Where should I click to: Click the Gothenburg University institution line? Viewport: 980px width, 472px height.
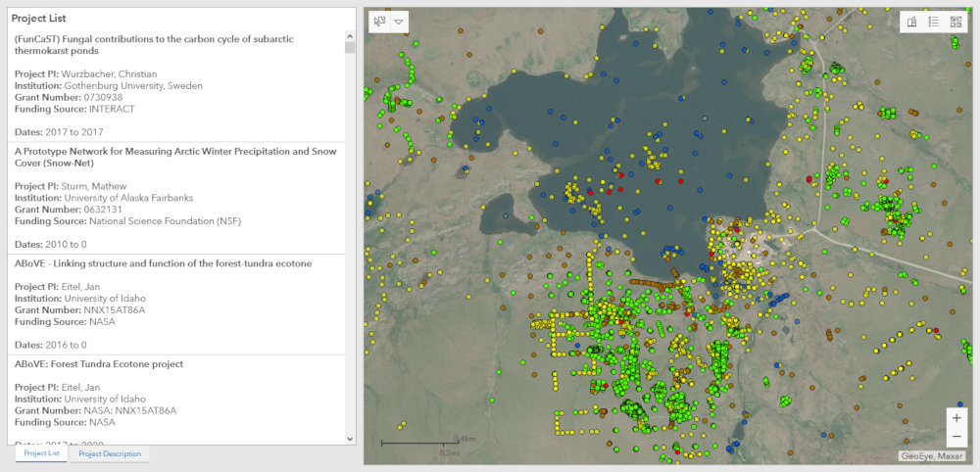[x=109, y=86]
